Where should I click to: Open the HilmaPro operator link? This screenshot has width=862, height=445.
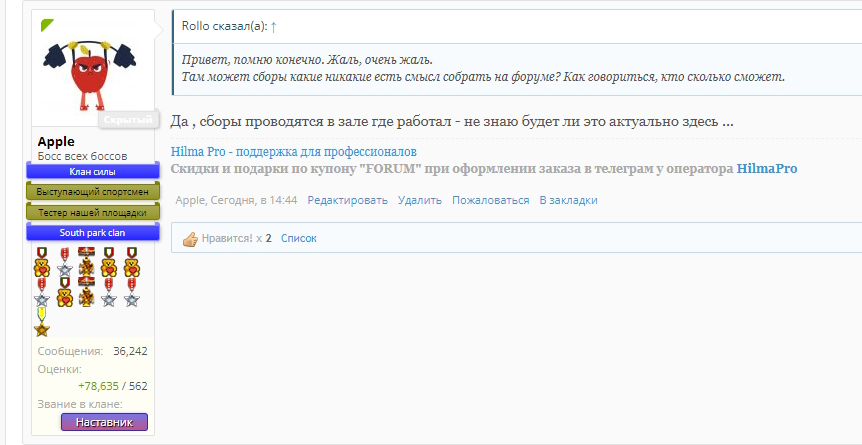[x=766, y=169]
